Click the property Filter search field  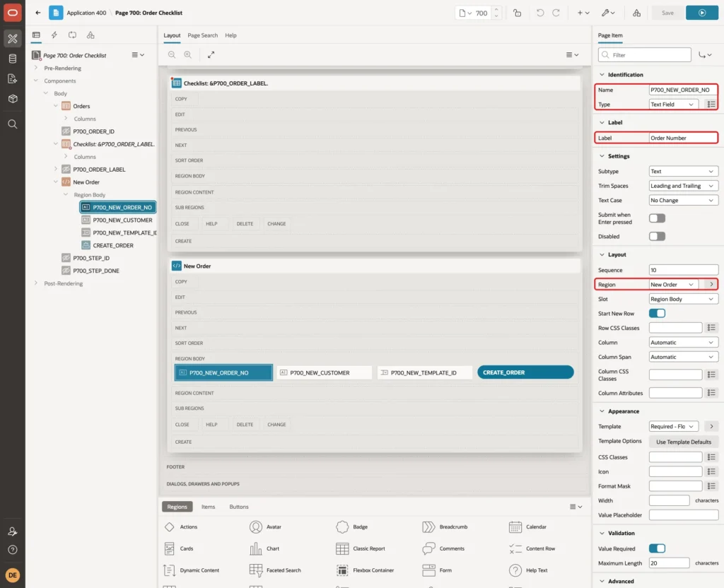(645, 55)
